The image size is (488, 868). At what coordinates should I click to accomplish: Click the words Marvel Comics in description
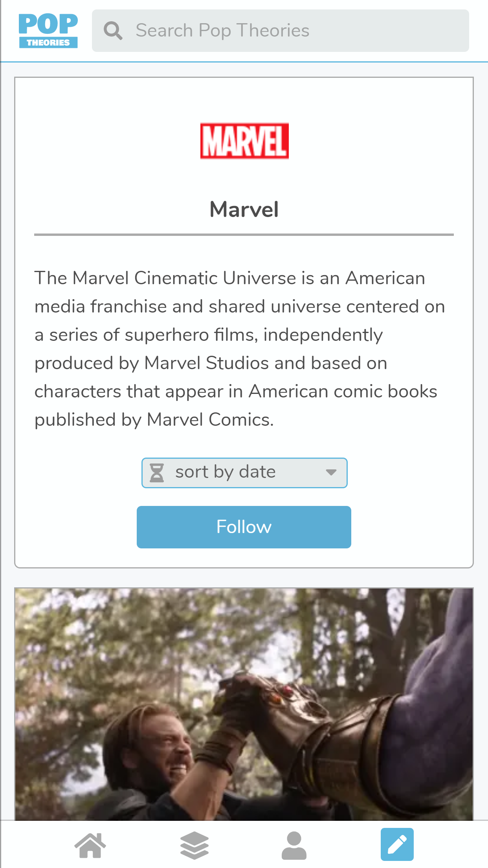coord(209,419)
